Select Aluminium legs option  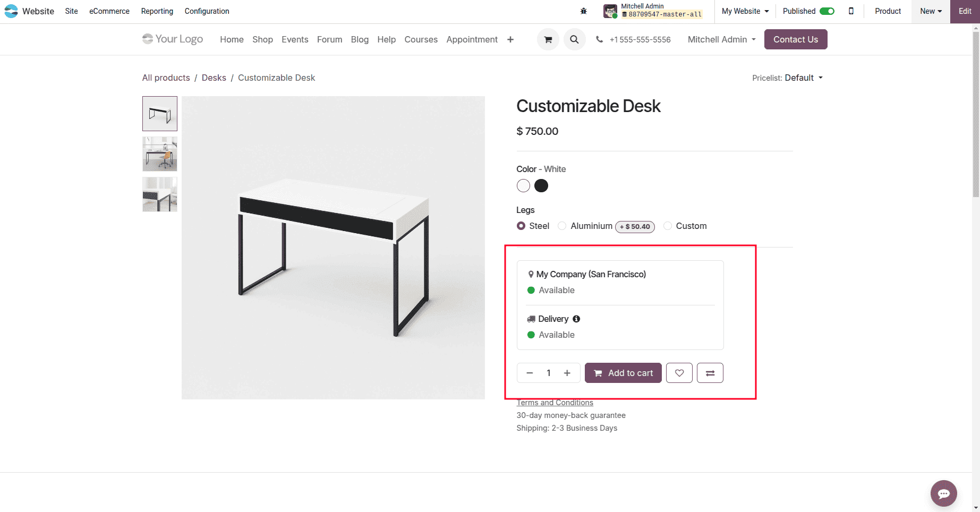[562, 226]
